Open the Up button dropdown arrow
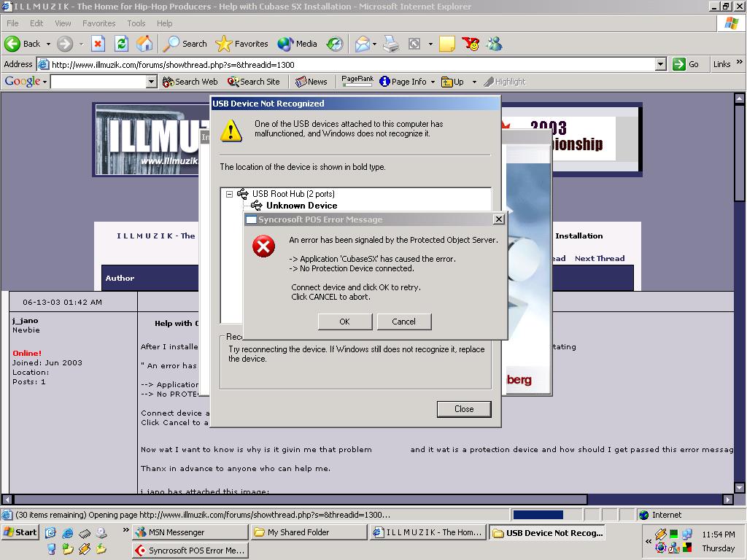Viewport: 747px width, 560px height. (x=474, y=82)
